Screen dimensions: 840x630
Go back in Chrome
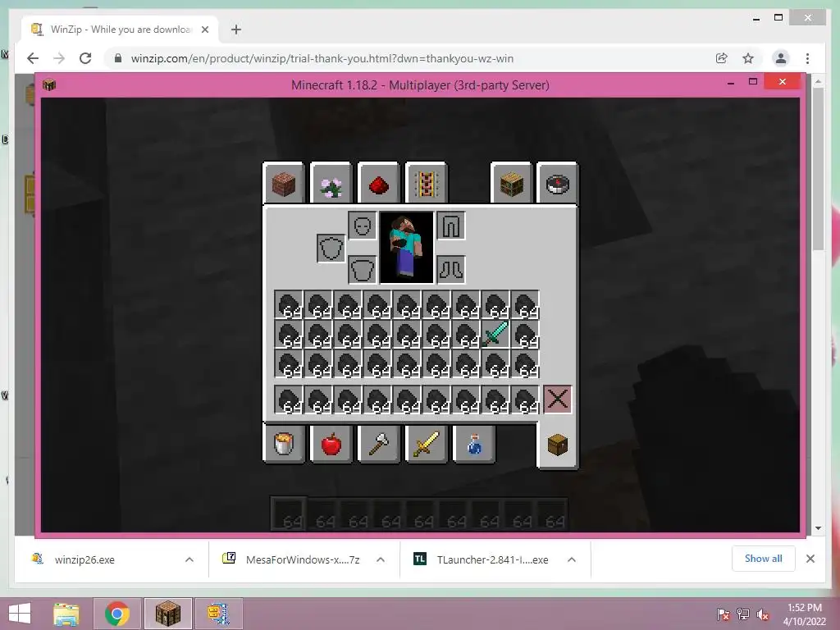pyautogui.click(x=33, y=58)
